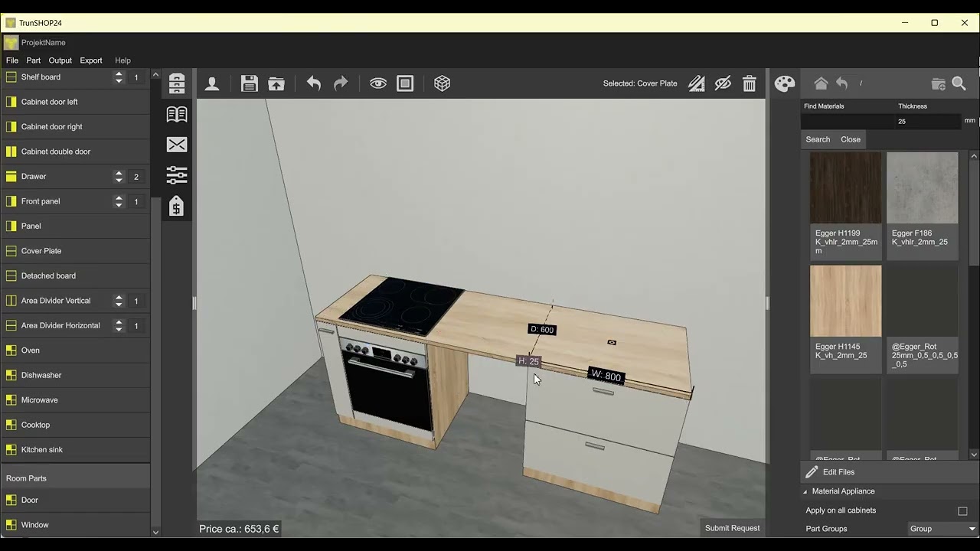Click the Edit Files label

pos(838,472)
